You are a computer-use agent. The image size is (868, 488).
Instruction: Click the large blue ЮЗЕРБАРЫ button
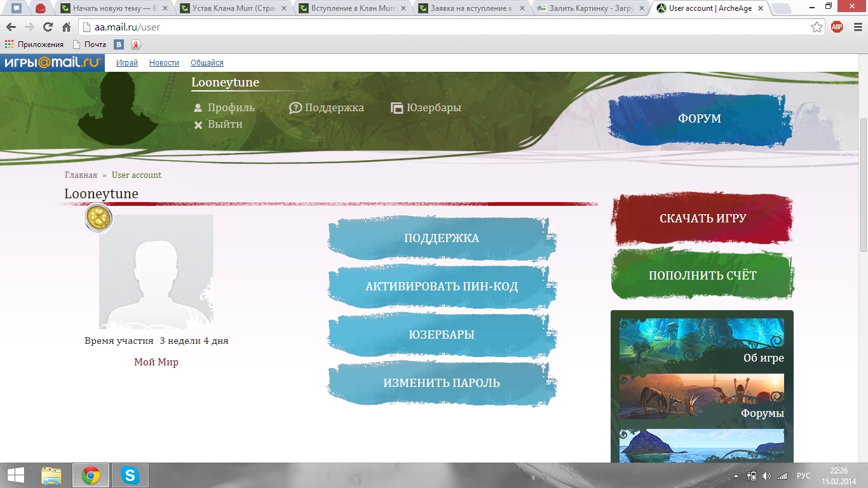442,335
